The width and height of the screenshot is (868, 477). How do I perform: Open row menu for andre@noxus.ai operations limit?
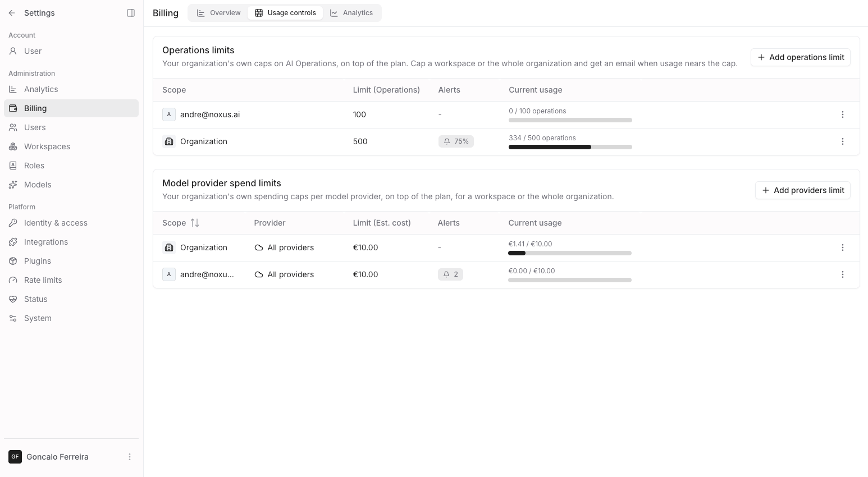click(842, 114)
